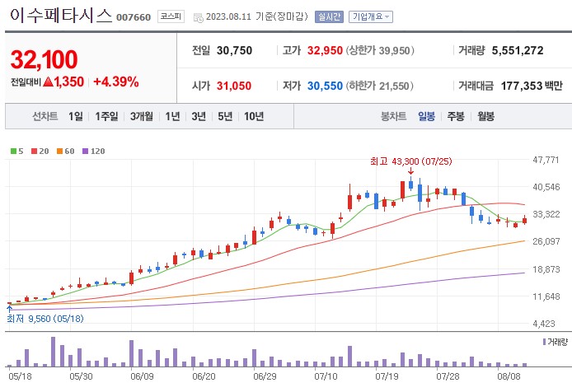Click the stock code 007660
This screenshot has height=392, width=572.
click(x=134, y=17)
